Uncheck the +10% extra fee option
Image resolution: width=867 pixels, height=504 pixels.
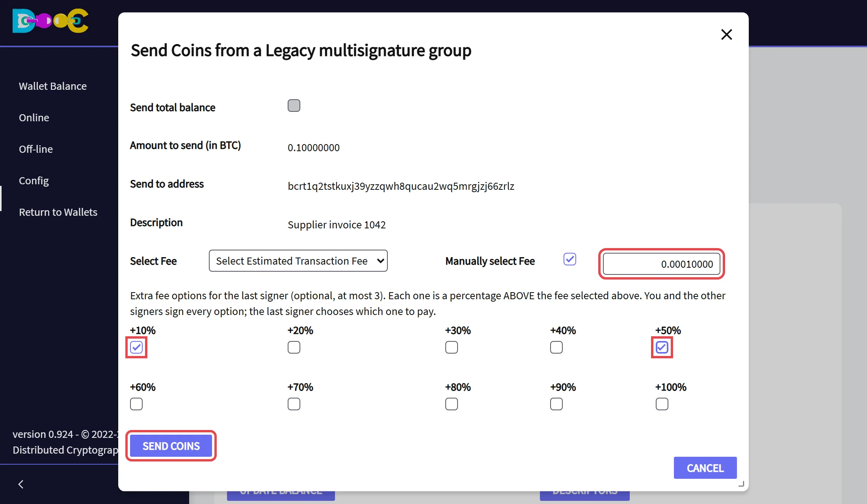coord(136,347)
